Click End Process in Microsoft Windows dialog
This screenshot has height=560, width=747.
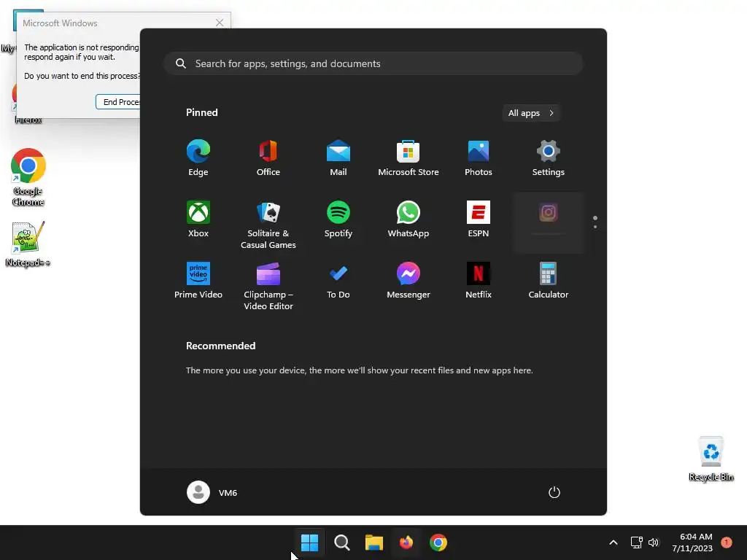(118, 102)
